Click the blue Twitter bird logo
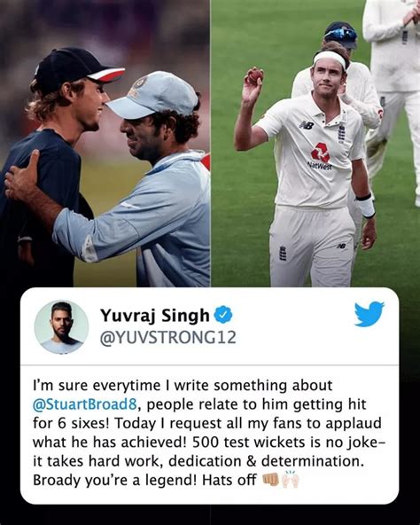The height and width of the screenshot is (525, 420). pos(369,314)
